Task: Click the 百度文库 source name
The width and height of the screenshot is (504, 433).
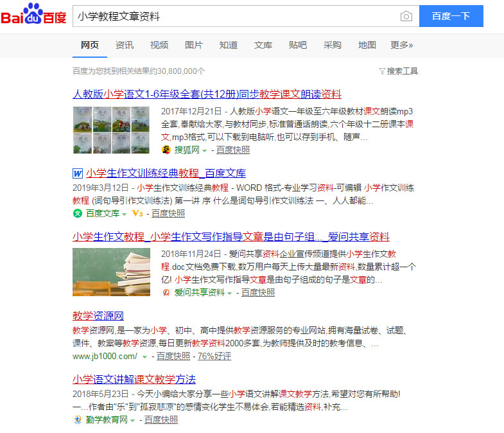Action: 103,213
